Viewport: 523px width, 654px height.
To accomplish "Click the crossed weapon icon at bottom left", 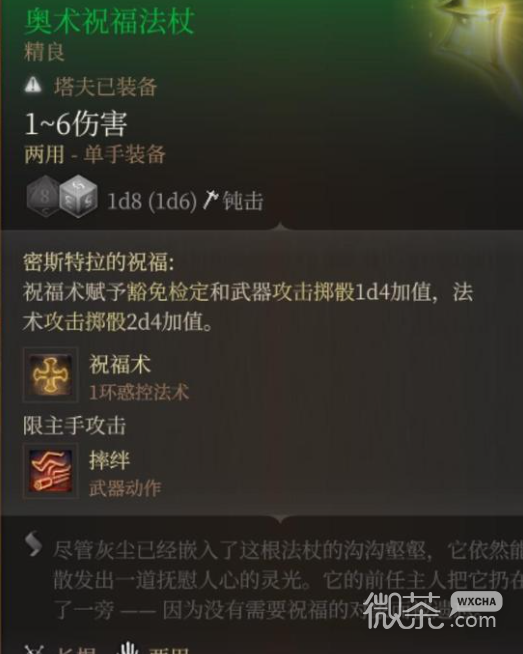I will 34,649.
